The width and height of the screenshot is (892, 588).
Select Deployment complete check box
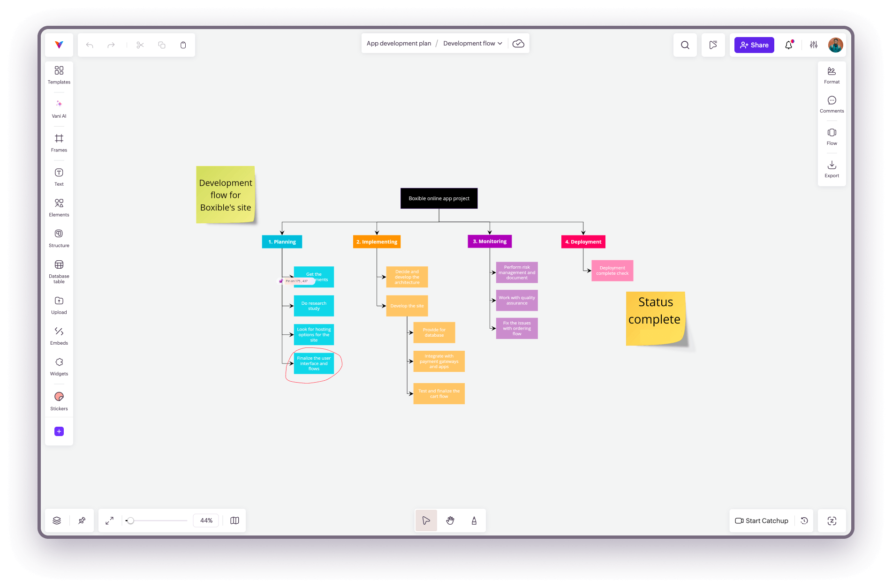(x=612, y=271)
